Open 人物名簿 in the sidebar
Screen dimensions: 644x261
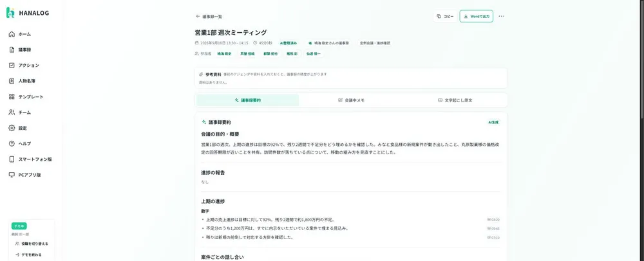(27, 81)
